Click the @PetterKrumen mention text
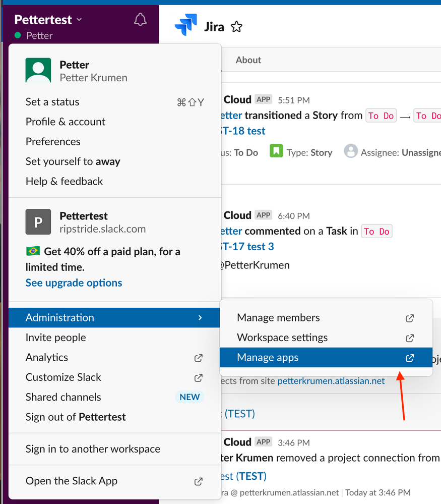 255,265
